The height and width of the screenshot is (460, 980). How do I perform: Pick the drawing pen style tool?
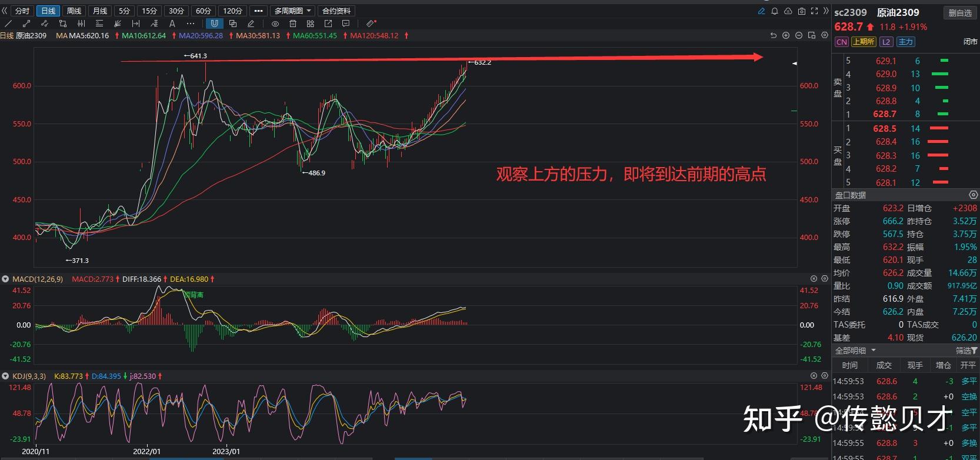pos(251,24)
